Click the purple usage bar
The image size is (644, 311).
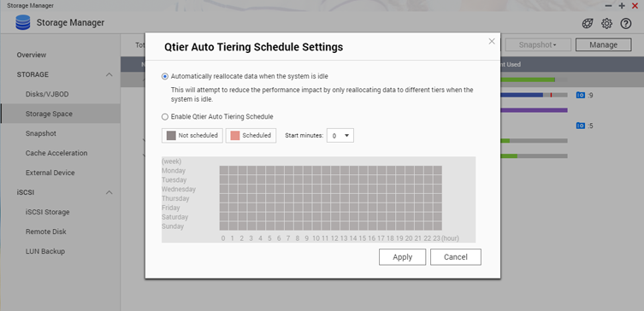point(534,110)
